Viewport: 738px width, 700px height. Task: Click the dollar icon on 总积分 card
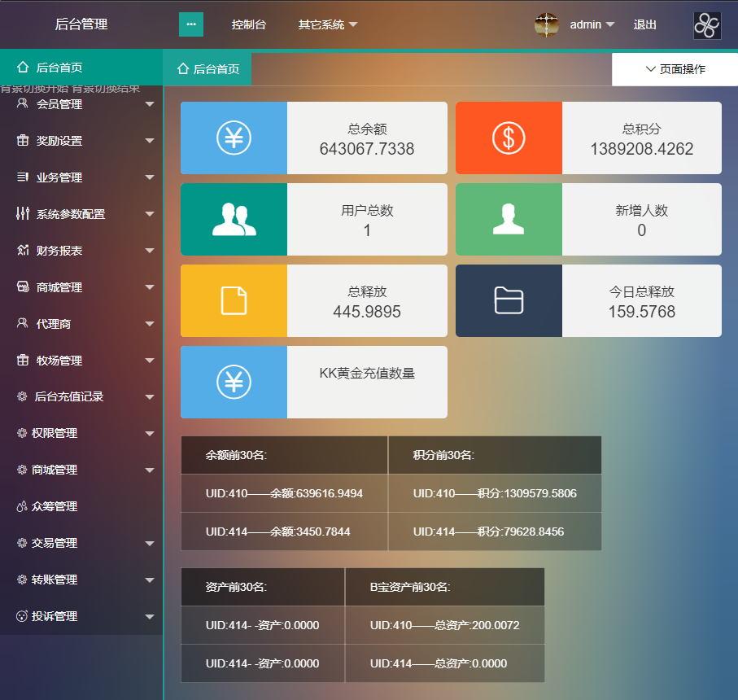tap(509, 138)
